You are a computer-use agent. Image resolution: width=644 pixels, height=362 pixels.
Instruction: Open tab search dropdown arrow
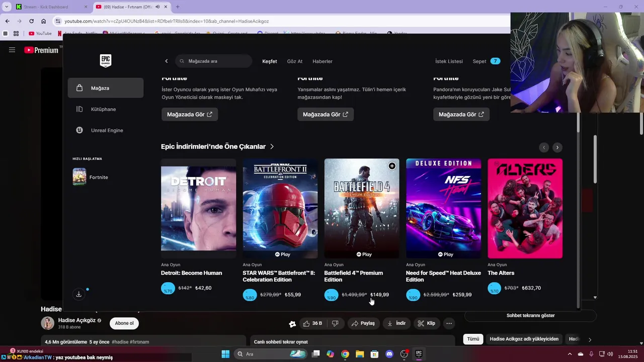click(x=7, y=7)
